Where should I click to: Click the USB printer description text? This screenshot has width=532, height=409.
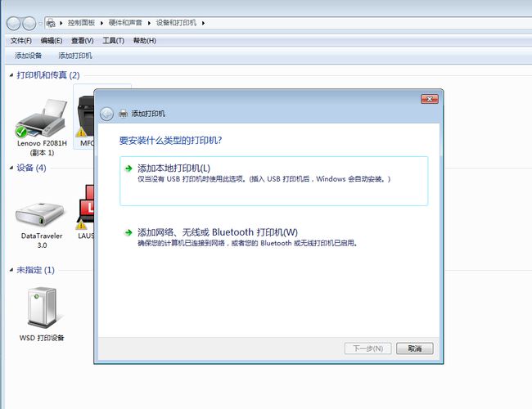[x=264, y=179]
